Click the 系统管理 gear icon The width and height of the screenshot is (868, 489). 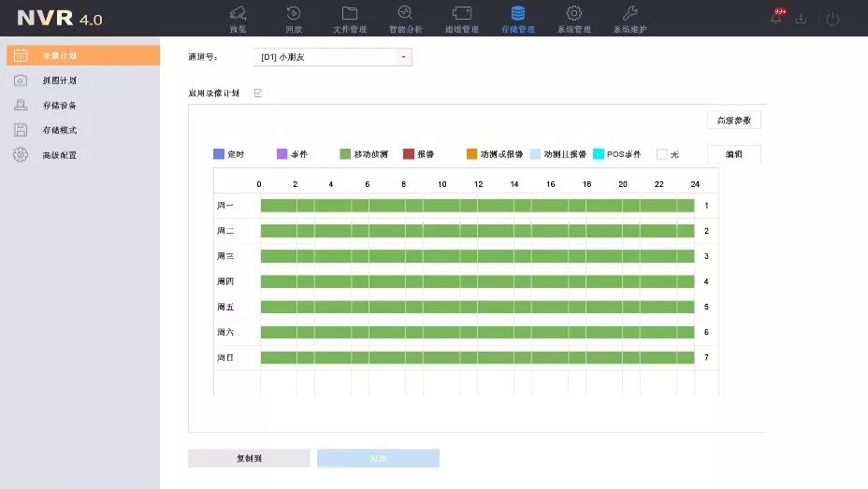574,14
